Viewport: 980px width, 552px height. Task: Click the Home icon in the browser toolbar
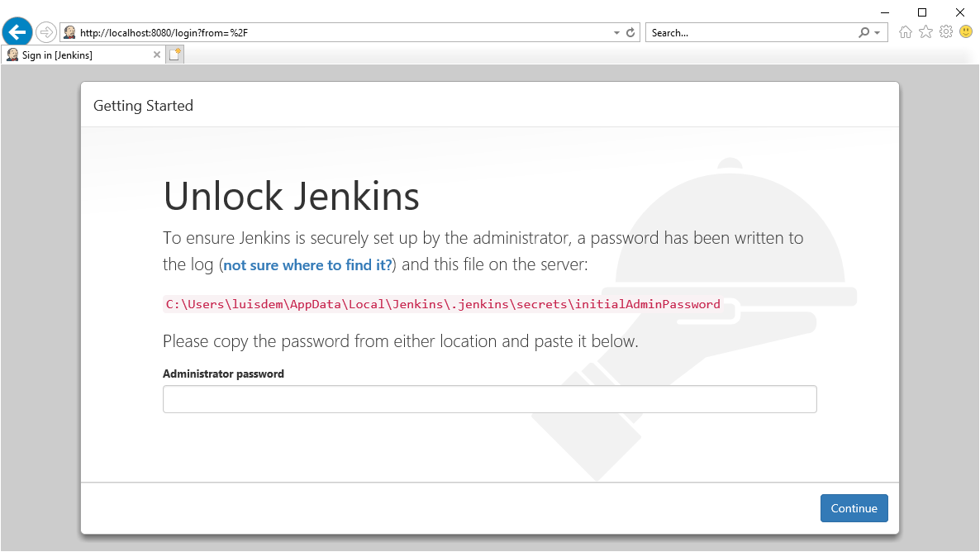point(906,32)
